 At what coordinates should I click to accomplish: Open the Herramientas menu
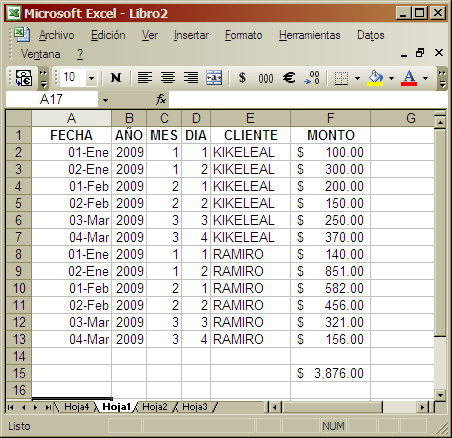click(x=310, y=35)
